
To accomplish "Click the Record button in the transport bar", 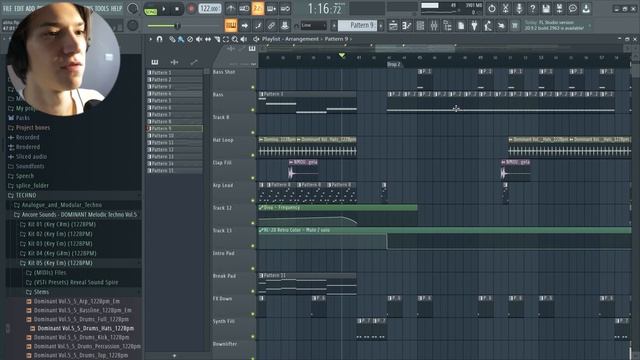I will 191,9.
